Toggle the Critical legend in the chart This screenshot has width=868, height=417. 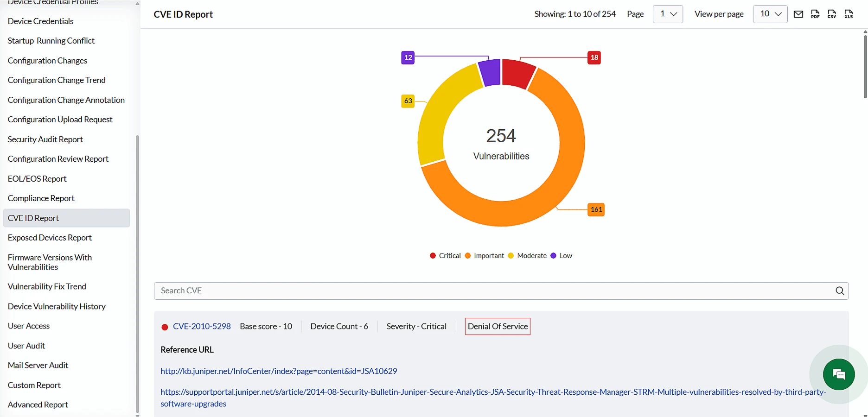(x=445, y=255)
